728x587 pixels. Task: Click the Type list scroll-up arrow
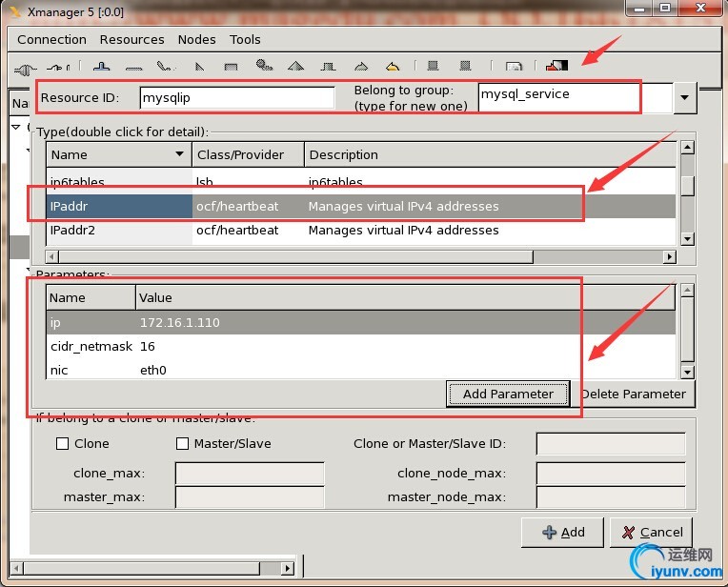pyautogui.click(x=688, y=148)
